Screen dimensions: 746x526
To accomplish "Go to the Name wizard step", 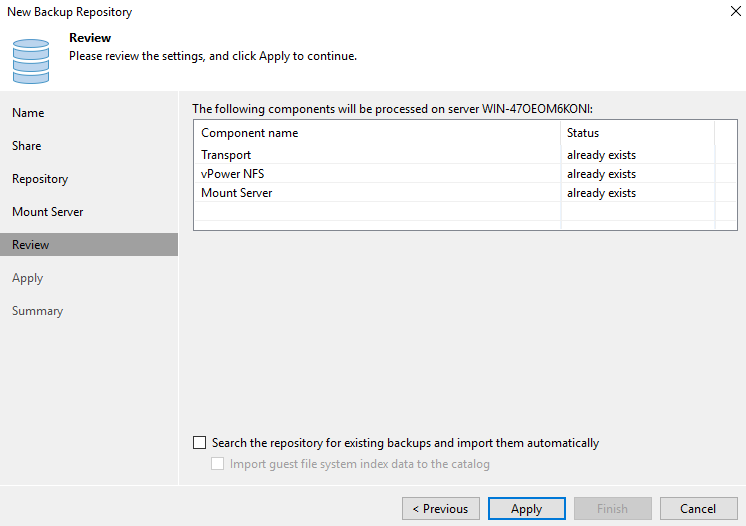I will click(28, 113).
